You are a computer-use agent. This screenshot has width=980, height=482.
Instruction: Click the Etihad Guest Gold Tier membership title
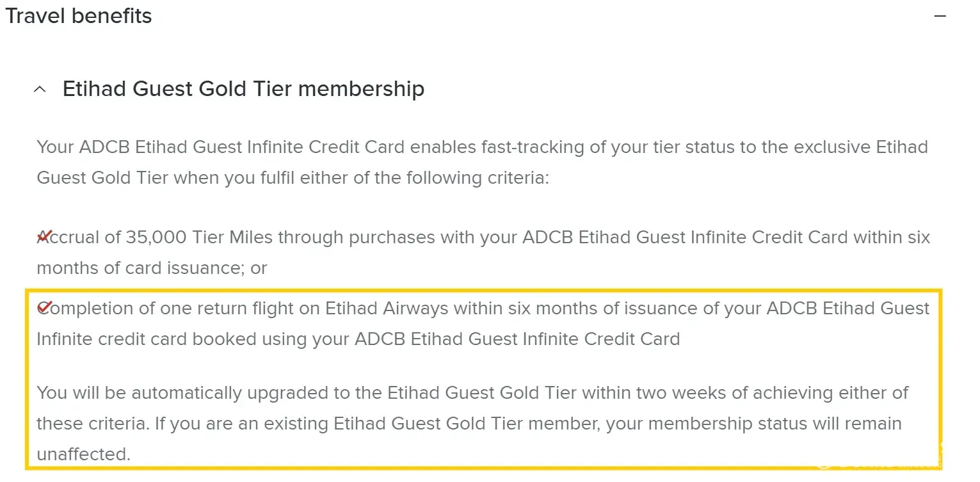coord(243,89)
